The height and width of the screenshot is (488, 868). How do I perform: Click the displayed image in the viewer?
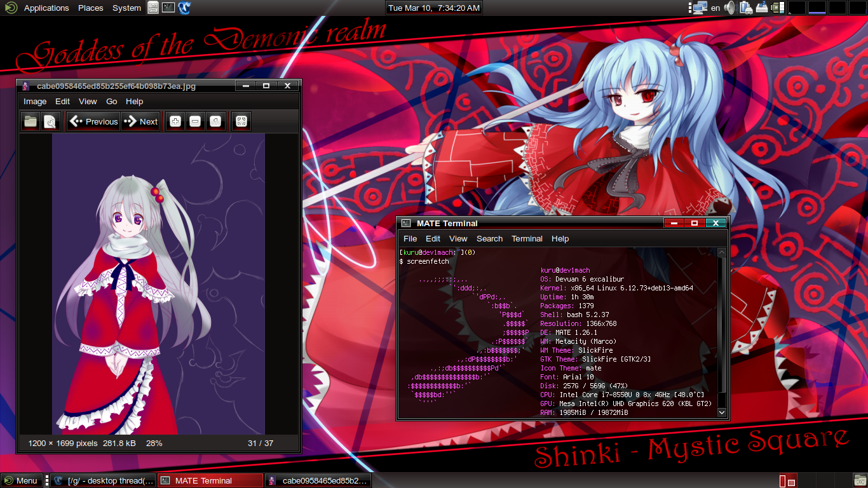click(158, 284)
